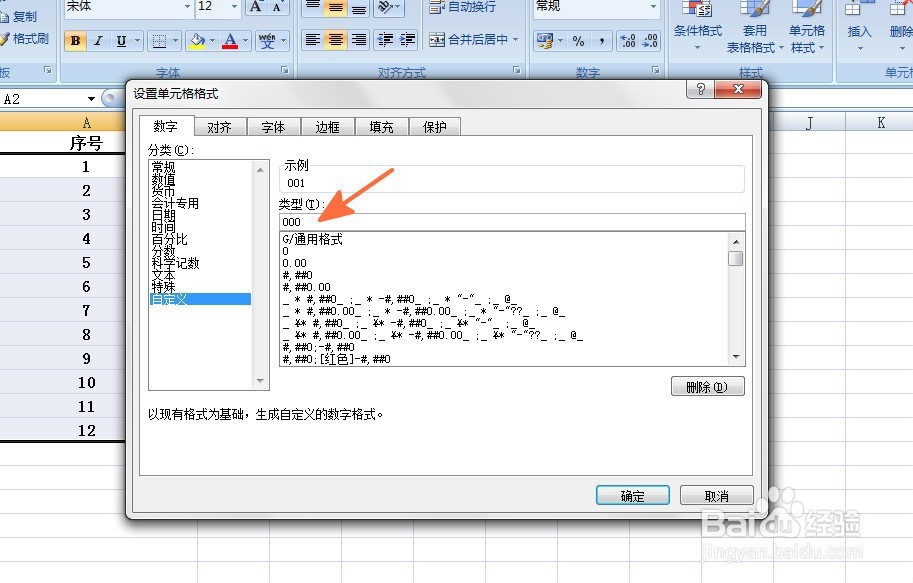Click the format type list scroll-down arrow

coord(736,357)
